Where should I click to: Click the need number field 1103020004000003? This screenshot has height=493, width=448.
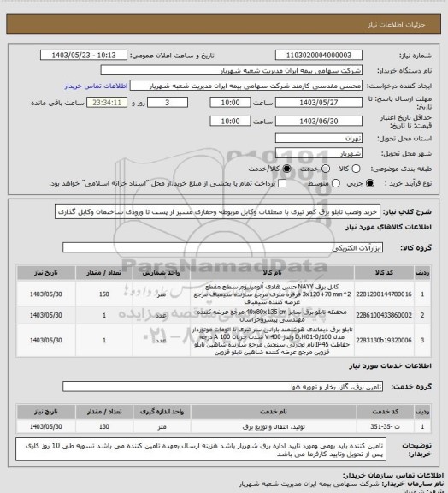(319, 56)
